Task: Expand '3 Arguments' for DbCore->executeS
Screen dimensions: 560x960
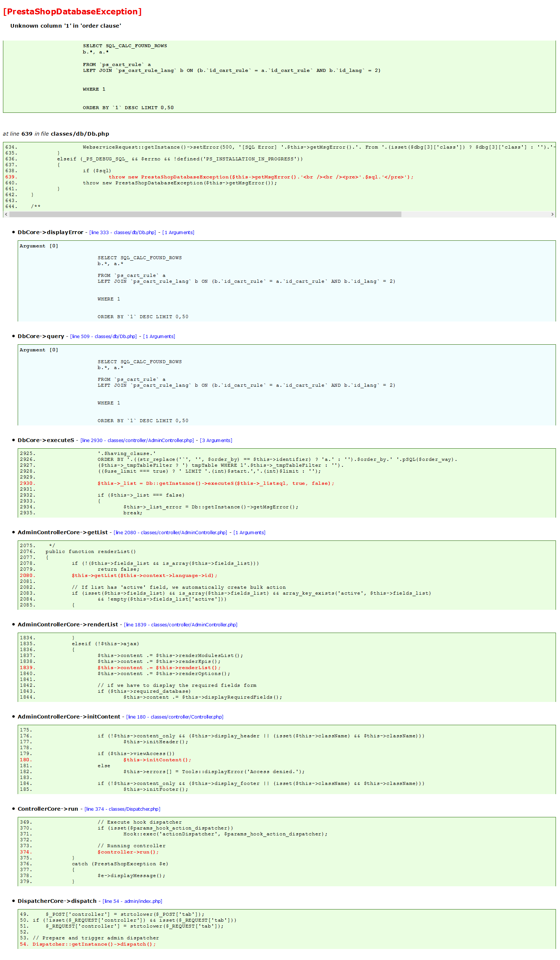Action: coord(216,441)
